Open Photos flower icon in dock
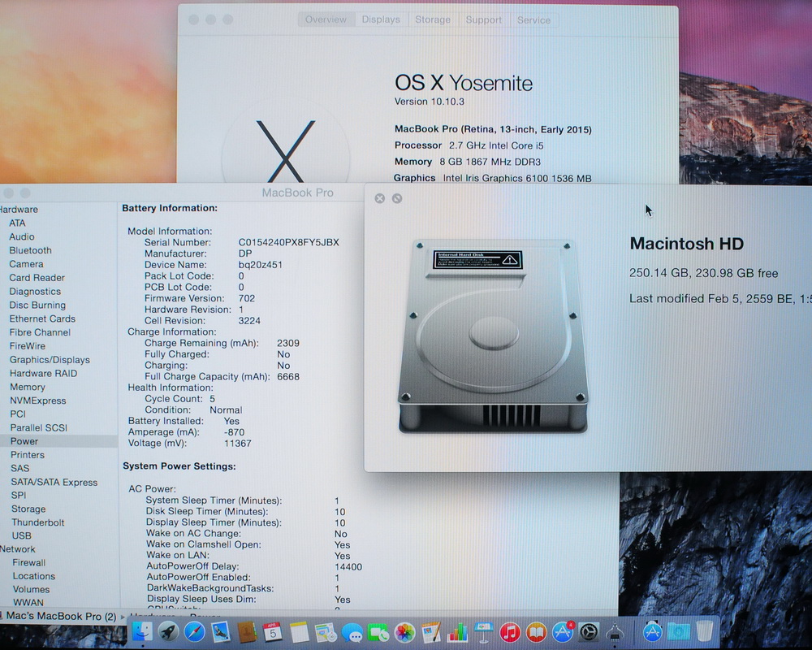 pos(404,633)
